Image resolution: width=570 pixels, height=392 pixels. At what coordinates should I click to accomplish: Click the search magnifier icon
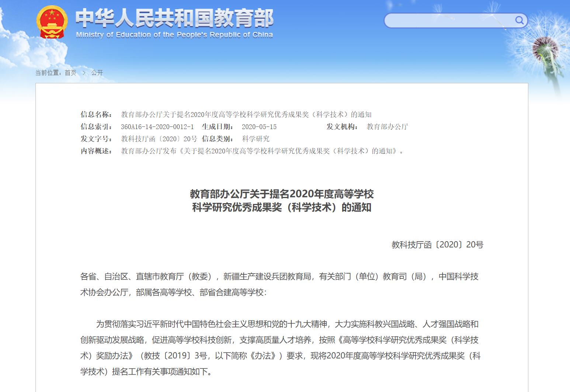519,20
